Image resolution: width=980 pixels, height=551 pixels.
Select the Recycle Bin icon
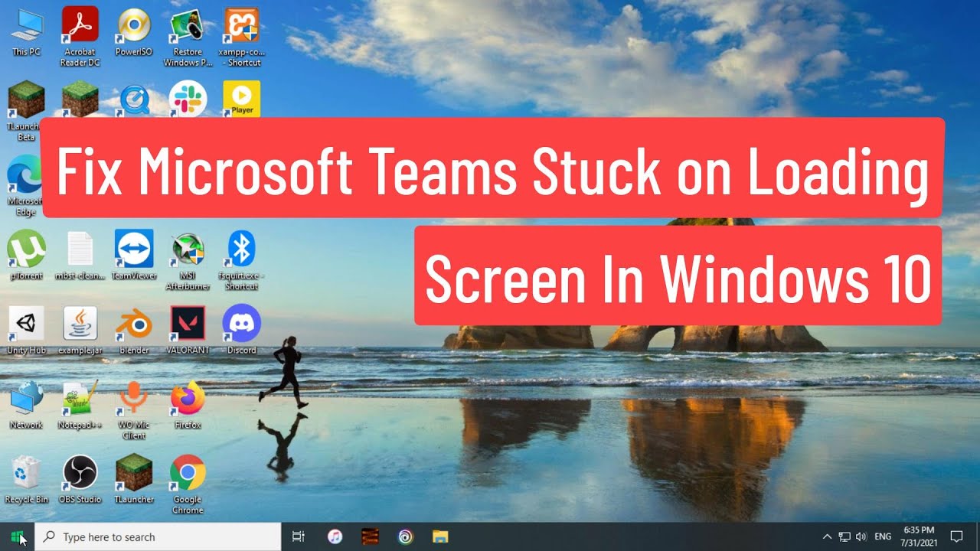26,479
